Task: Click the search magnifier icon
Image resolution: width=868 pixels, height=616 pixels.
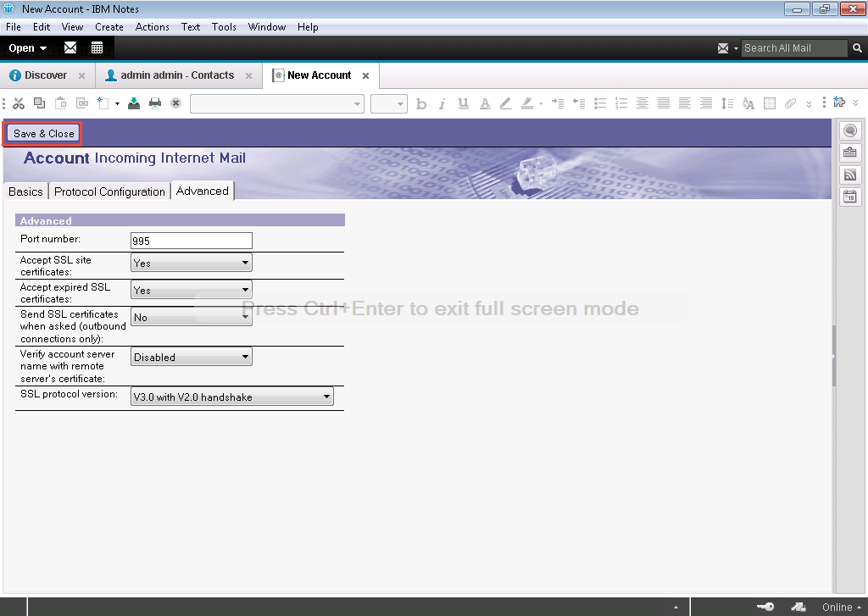Action: pos(858,48)
